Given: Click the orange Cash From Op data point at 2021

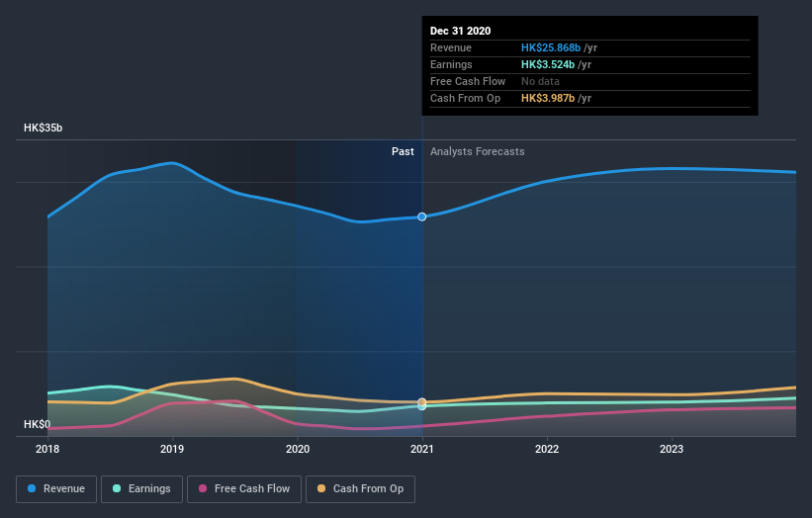Looking at the screenshot, I should click(x=422, y=402).
